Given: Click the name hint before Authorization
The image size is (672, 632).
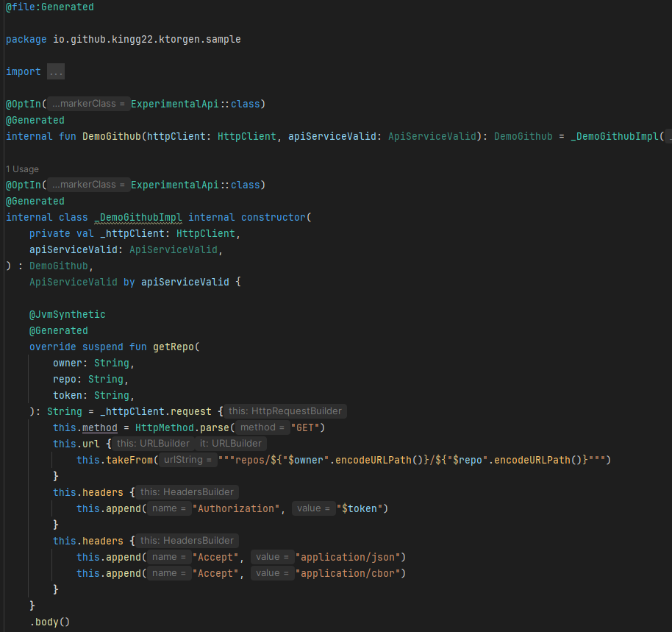Looking at the screenshot, I should click(x=169, y=508).
